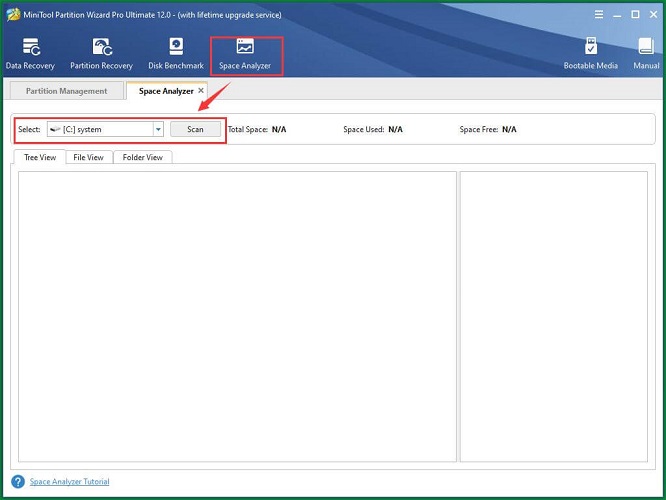
Task: Minimize the Partition Wizard window
Action: [x=617, y=14]
